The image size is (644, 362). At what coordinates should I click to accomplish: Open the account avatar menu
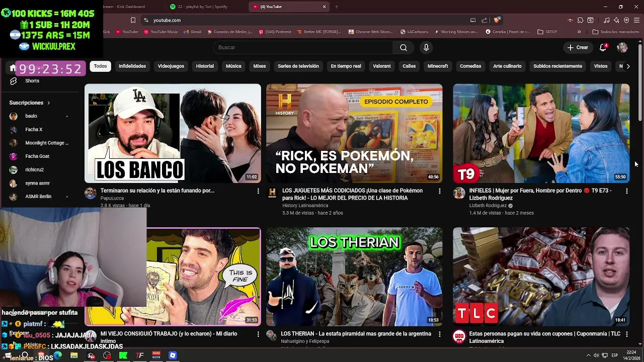pyautogui.click(x=622, y=47)
